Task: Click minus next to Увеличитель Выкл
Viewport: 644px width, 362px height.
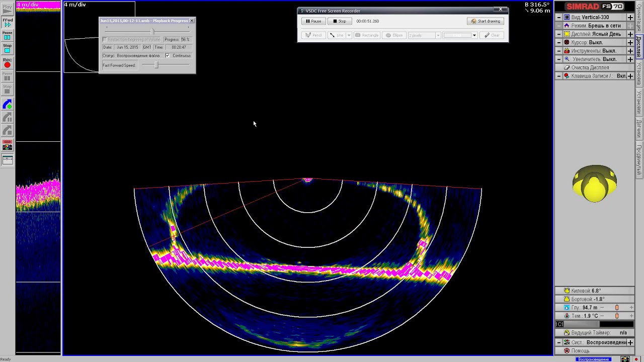Action: click(558, 59)
